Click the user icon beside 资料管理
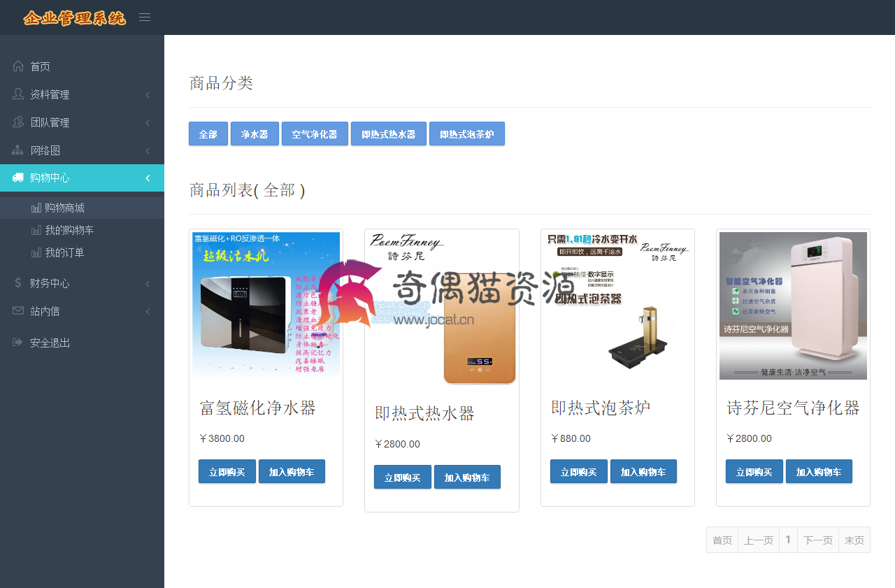This screenshot has height=588, width=895. (x=18, y=94)
